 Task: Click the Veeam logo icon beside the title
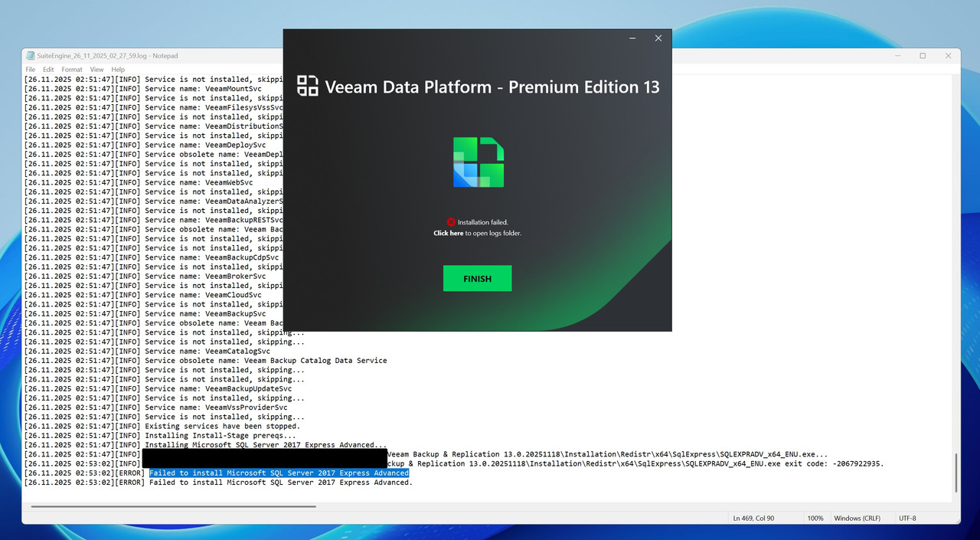click(x=308, y=86)
